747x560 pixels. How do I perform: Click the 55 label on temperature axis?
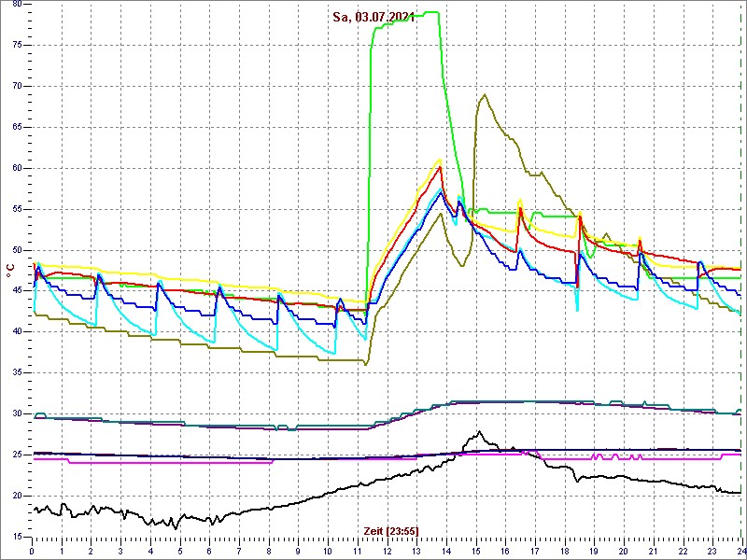point(15,209)
